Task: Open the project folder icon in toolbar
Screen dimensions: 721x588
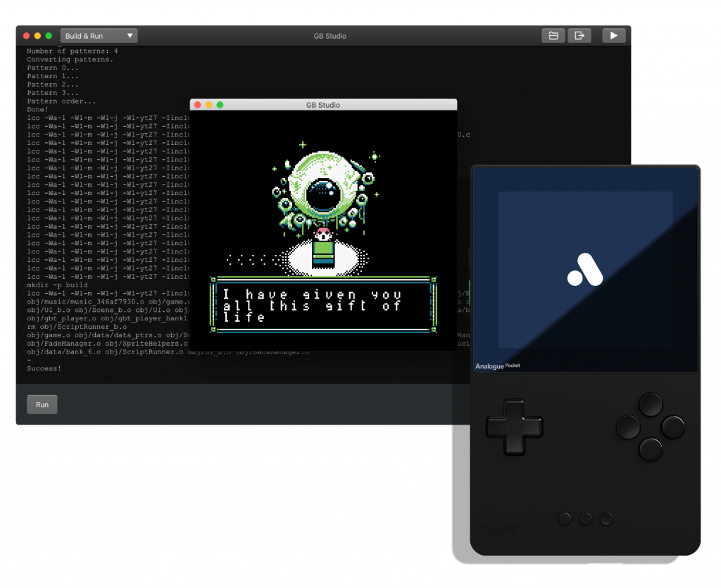Action: [553, 36]
